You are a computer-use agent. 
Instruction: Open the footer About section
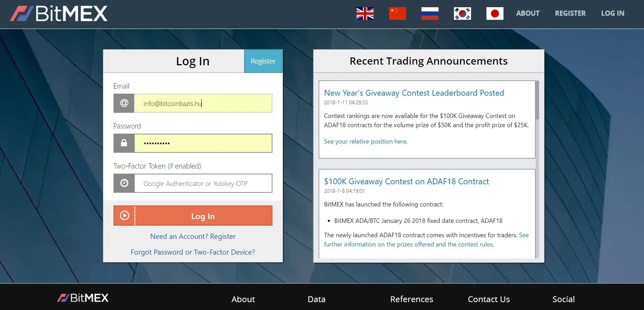243,299
